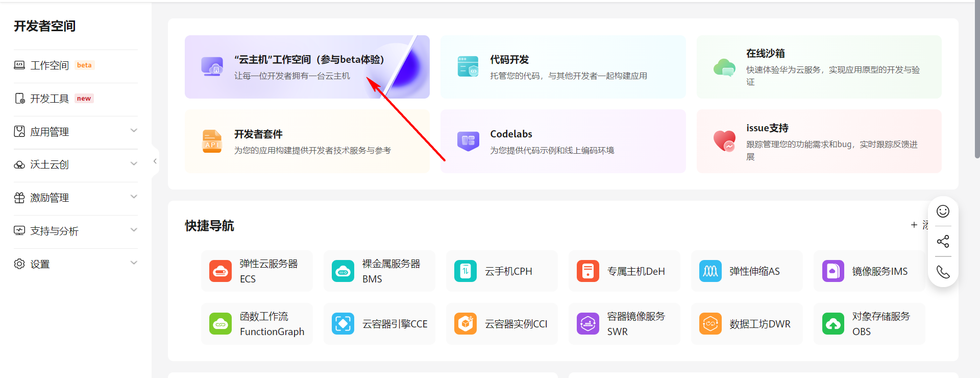Image resolution: width=980 pixels, height=378 pixels.
Task: Expand the 沃土云创 sidebar section
Action: click(134, 164)
